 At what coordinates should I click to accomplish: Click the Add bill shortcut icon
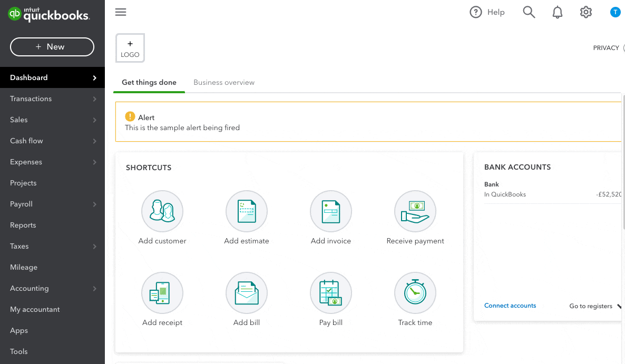(247, 293)
